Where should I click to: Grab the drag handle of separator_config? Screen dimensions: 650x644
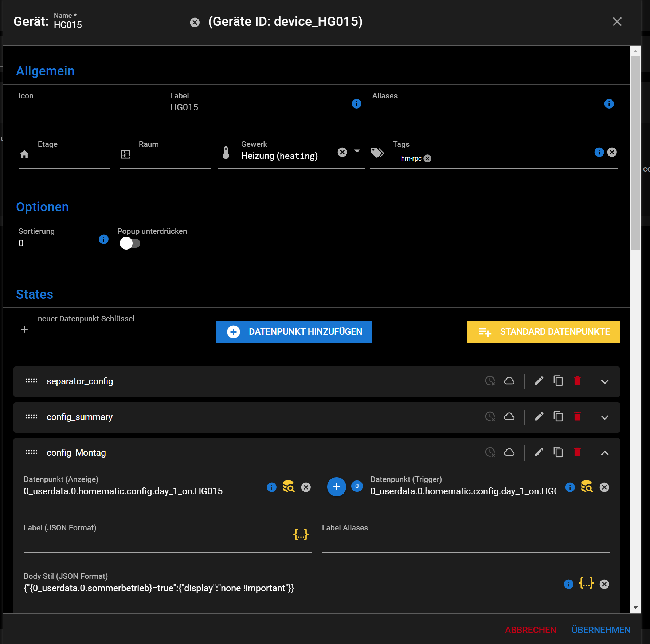pyautogui.click(x=31, y=381)
